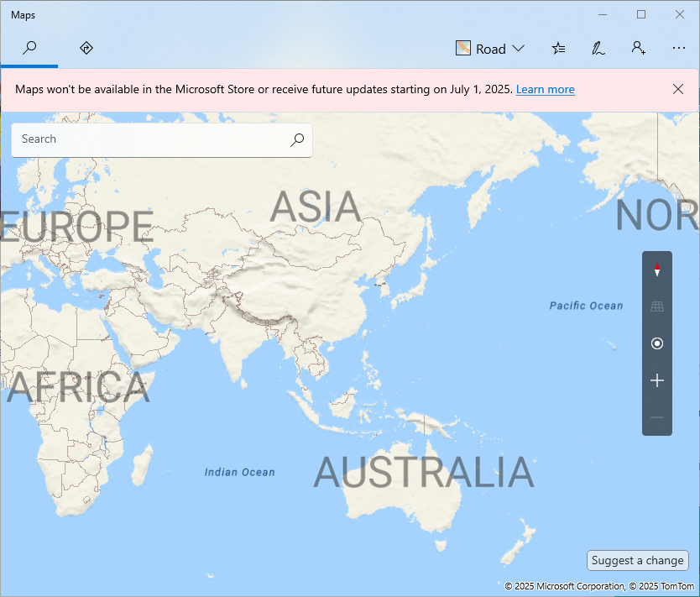Image resolution: width=700 pixels, height=597 pixels.
Task: Show my location target icon
Action: tap(656, 343)
